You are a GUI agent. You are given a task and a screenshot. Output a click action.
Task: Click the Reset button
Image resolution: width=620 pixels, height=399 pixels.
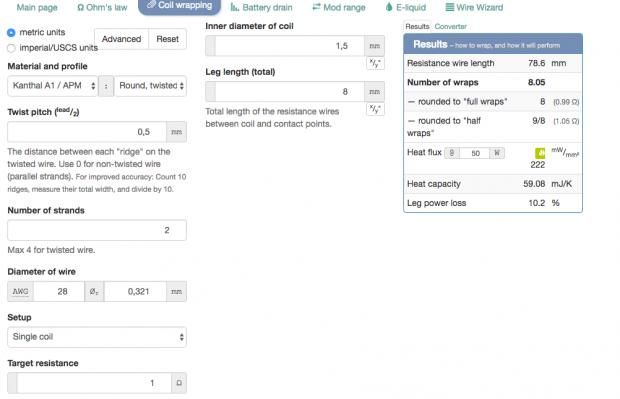click(167, 39)
